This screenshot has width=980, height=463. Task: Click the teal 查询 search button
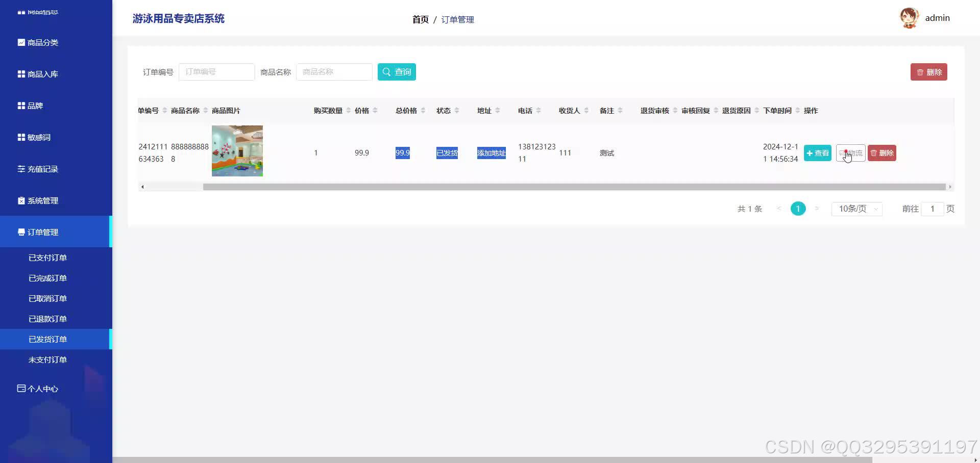397,72
